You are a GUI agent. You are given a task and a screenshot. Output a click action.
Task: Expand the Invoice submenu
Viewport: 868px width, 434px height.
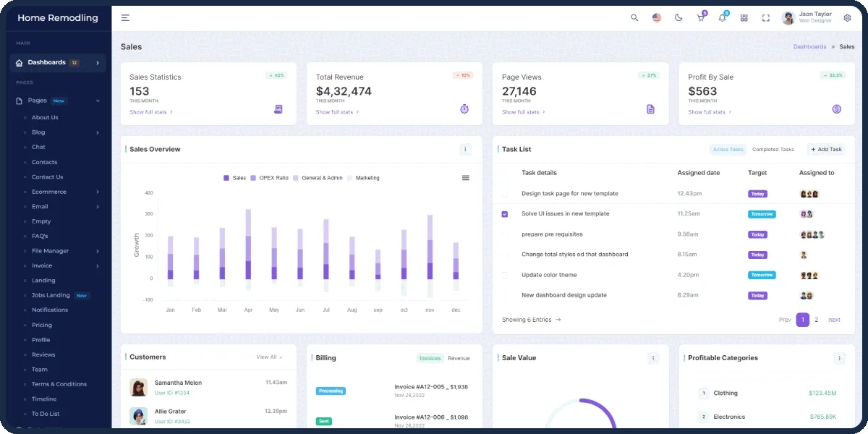click(98, 266)
